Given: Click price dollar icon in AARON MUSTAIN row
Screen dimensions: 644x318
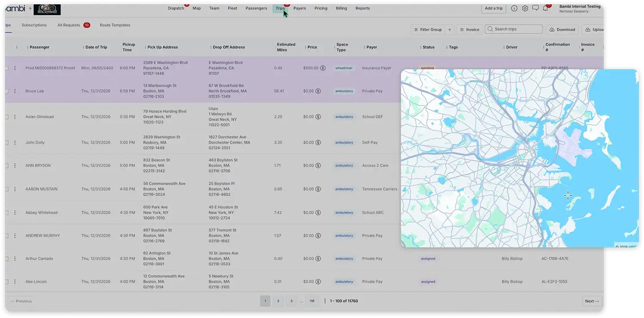Looking at the screenshot, I should (x=318, y=189).
